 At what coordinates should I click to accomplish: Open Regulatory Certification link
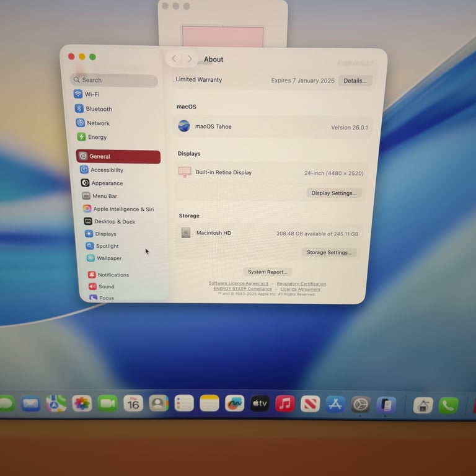click(301, 284)
